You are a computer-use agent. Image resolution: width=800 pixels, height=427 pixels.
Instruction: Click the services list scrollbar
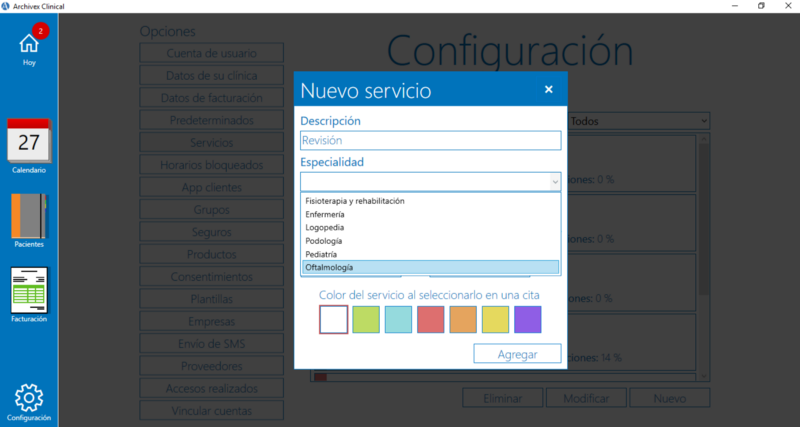coord(704,219)
